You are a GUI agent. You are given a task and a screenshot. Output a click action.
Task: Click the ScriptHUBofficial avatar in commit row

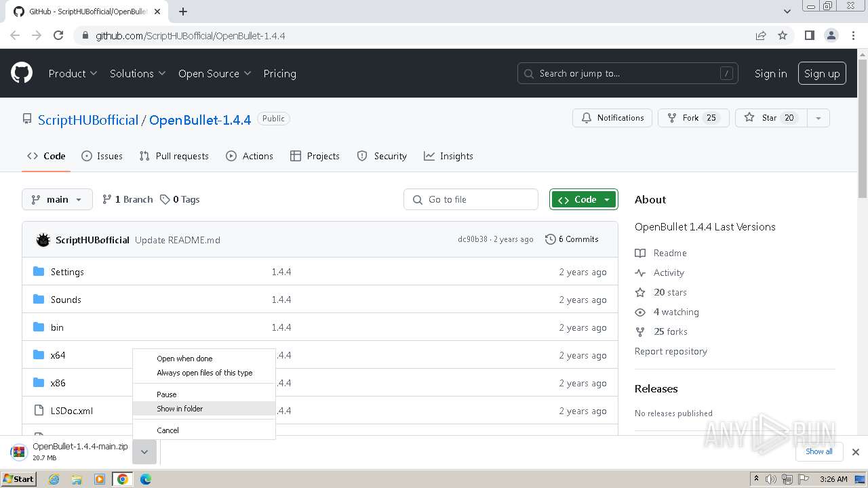click(x=43, y=240)
